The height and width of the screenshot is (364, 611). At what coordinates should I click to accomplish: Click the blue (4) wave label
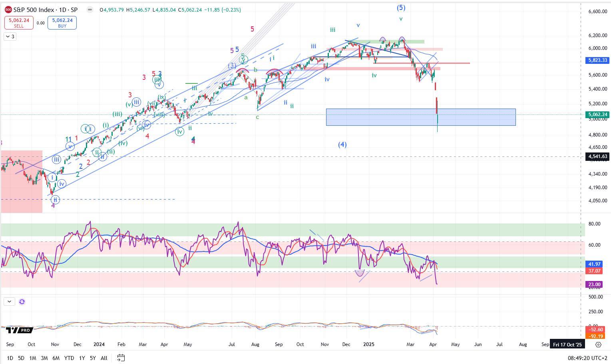point(342,144)
